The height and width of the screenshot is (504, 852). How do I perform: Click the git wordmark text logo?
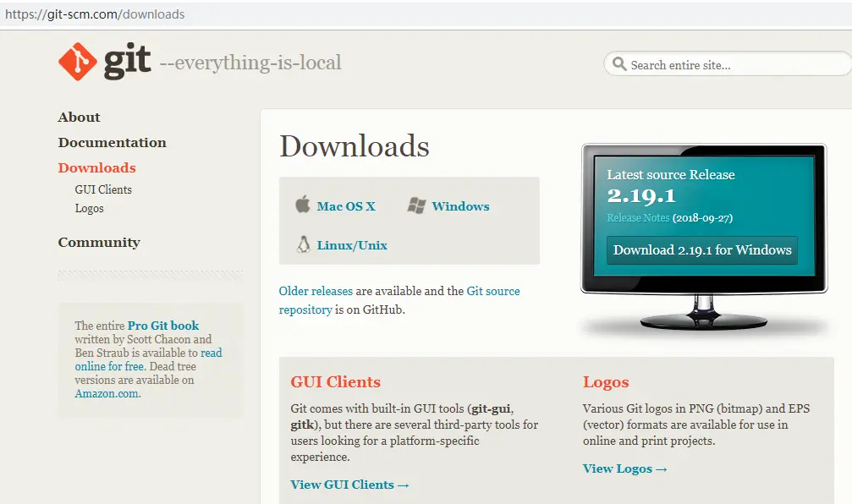[x=127, y=61]
